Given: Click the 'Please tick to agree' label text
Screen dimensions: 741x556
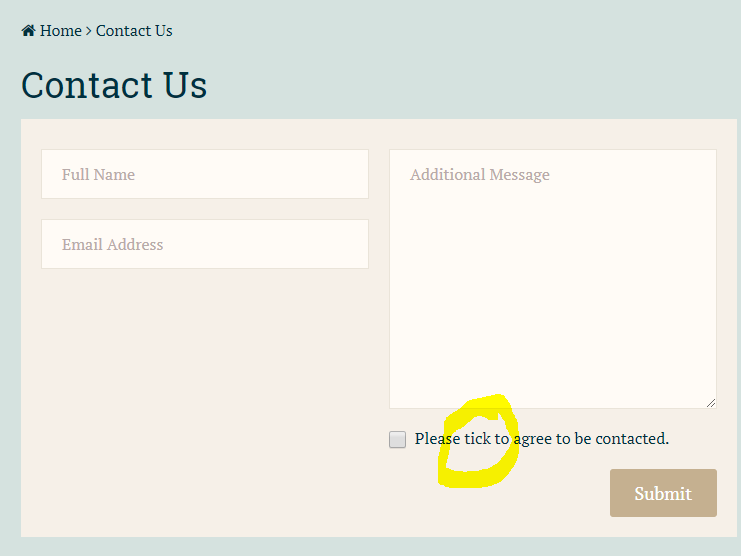Looking at the screenshot, I should (x=541, y=439).
